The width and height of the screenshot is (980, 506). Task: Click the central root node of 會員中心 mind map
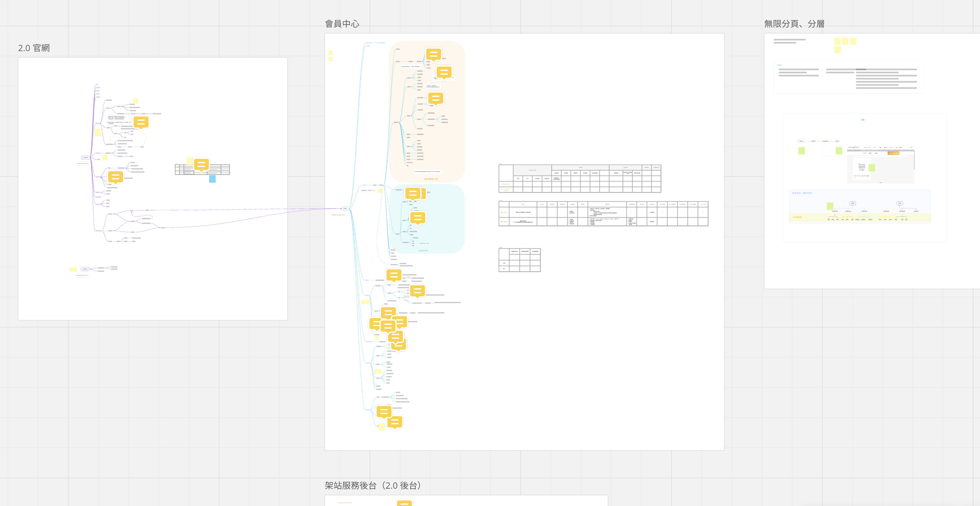point(345,208)
